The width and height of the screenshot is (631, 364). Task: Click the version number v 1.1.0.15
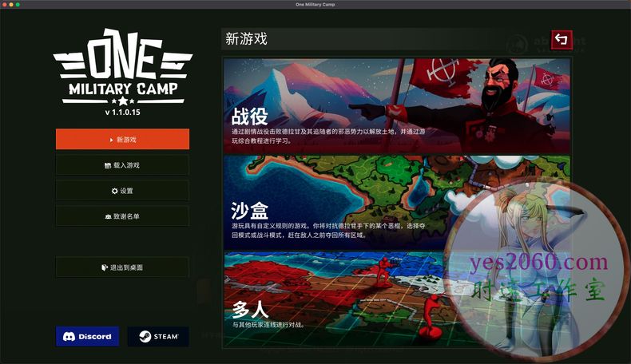[122, 113]
